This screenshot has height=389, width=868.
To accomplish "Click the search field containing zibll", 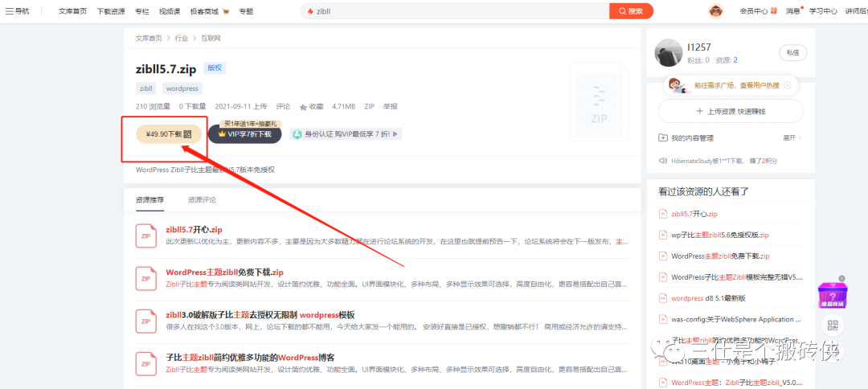I will point(455,11).
